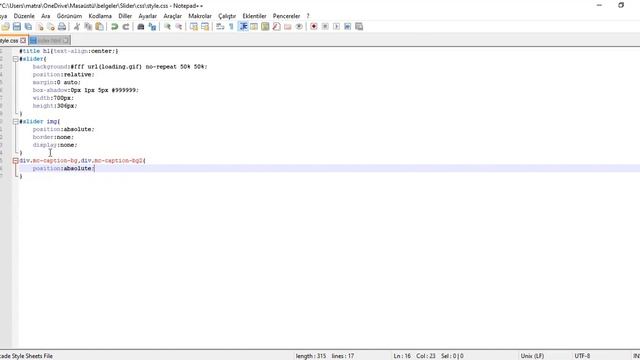
Task: Click the Close All documents toolbar icon
Action: (51, 27)
